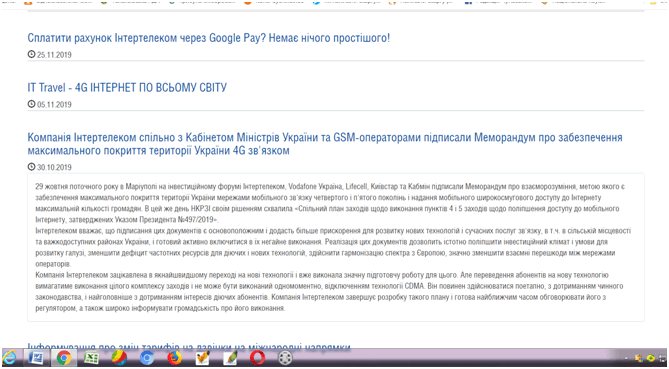The image size is (669, 369).
Task: Open the green feather paint app icon
Action: [230, 357]
